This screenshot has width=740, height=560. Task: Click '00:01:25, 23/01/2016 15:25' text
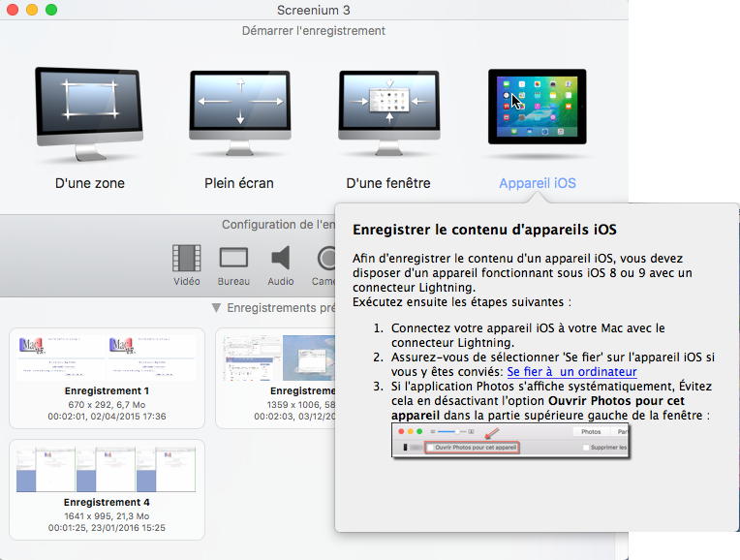tap(107, 528)
